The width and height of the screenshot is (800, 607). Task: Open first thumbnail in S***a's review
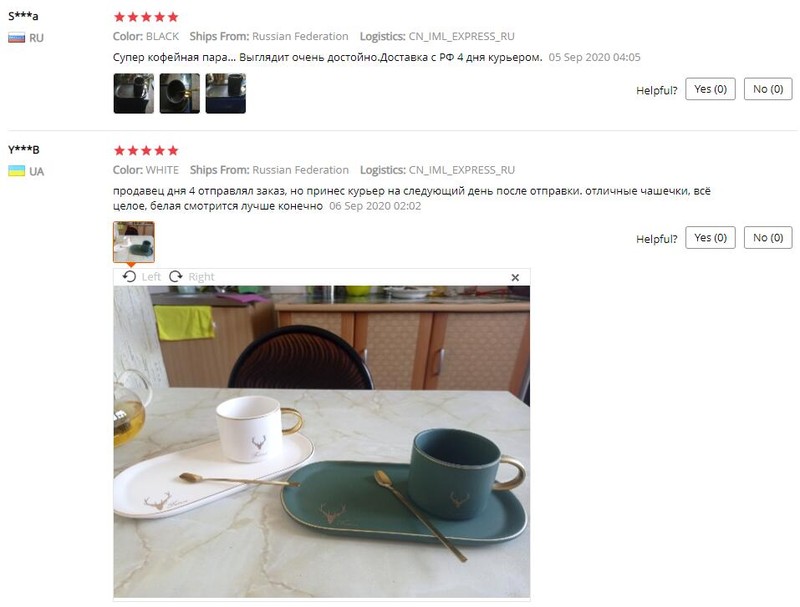tap(134, 93)
